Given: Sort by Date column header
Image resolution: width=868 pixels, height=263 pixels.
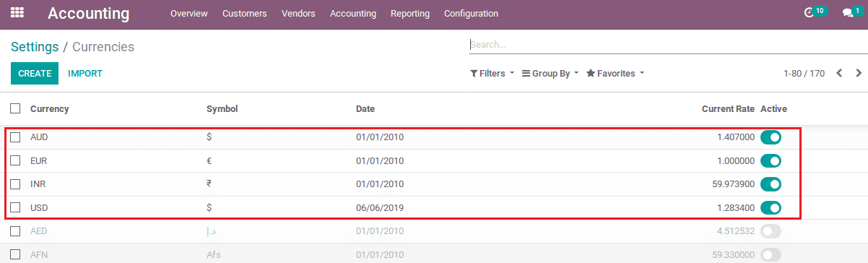Looking at the screenshot, I should point(365,108).
